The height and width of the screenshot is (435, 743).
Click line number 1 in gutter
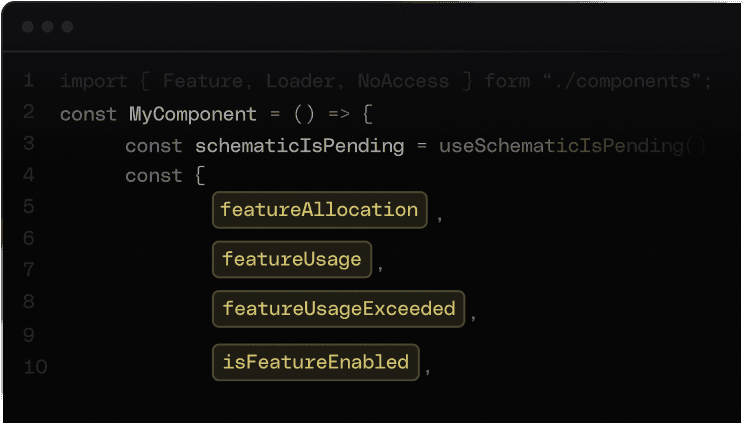[28, 80]
